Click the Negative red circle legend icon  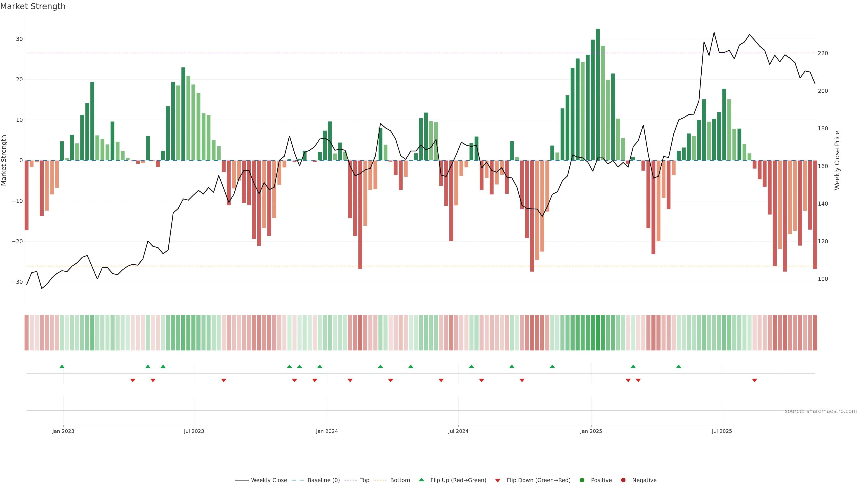(623, 480)
